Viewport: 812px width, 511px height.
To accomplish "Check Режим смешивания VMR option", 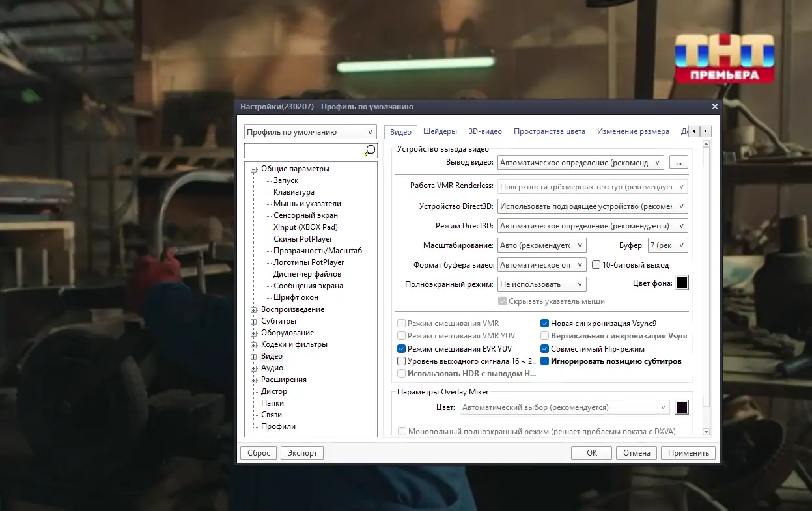I will (x=448, y=324).
